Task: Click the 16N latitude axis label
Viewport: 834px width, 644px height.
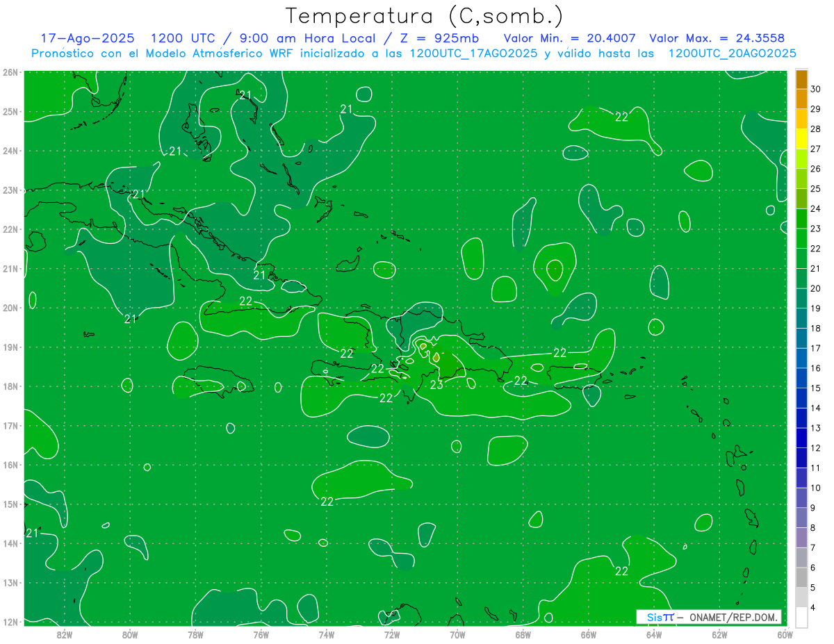Action: pos(10,465)
